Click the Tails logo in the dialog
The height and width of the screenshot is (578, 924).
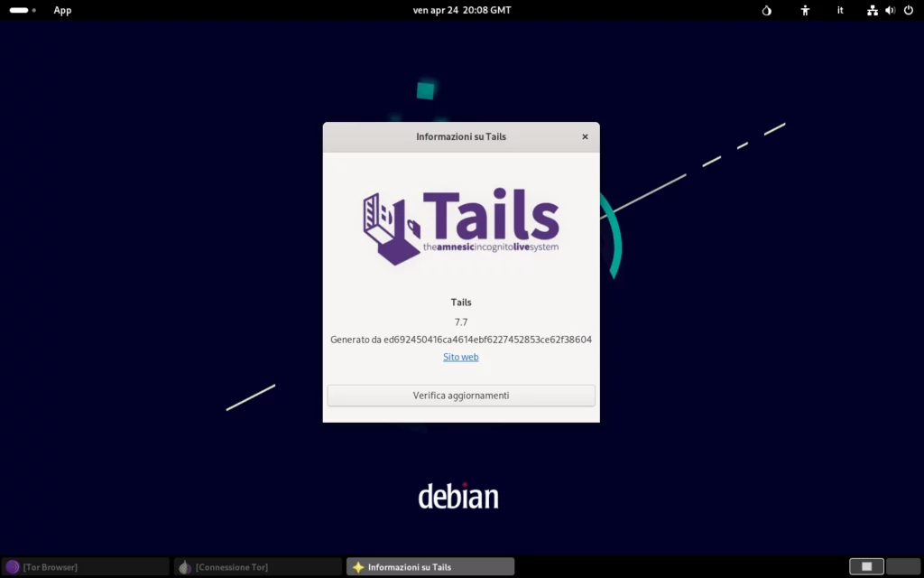click(x=461, y=224)
